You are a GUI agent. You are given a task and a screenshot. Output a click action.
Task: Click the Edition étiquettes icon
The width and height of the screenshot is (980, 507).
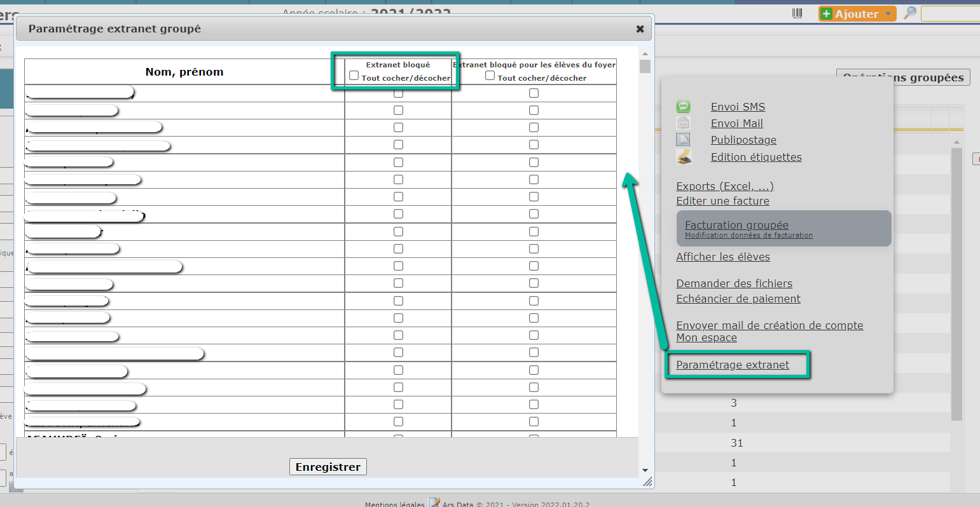(x=684, y=156)
